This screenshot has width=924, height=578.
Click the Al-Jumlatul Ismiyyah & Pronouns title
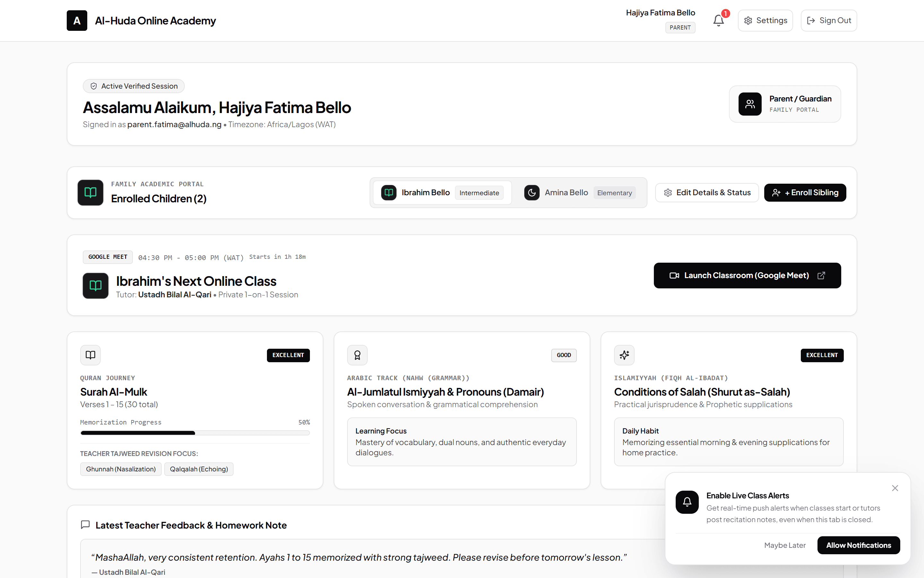(x=445, y=392)
